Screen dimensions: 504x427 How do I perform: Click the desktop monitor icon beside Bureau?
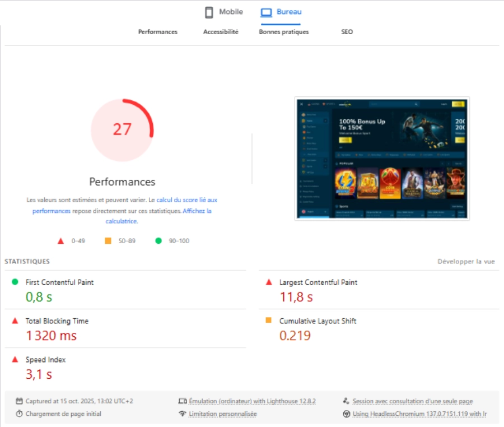pyautogui.click(x=266, y=12)
